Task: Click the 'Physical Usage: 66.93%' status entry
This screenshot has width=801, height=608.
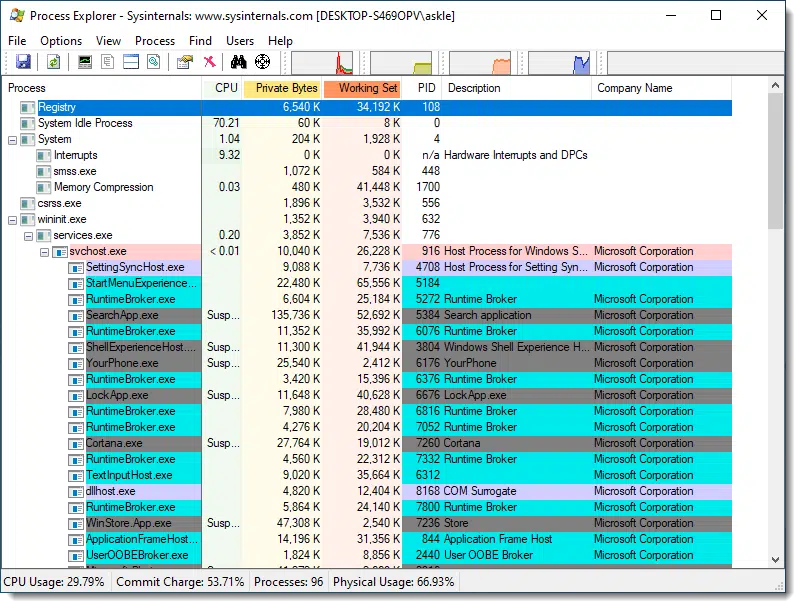Action: tap(393, 582)
